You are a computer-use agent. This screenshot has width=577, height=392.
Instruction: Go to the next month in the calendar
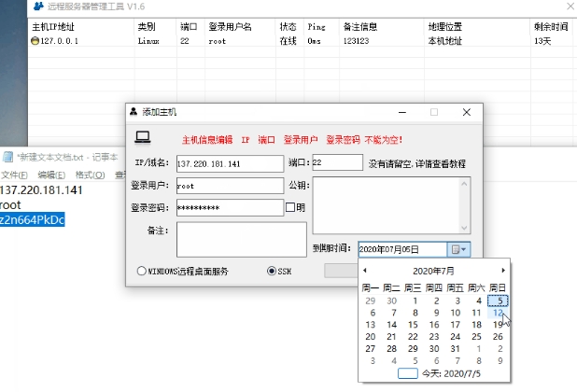click(503, 271)
